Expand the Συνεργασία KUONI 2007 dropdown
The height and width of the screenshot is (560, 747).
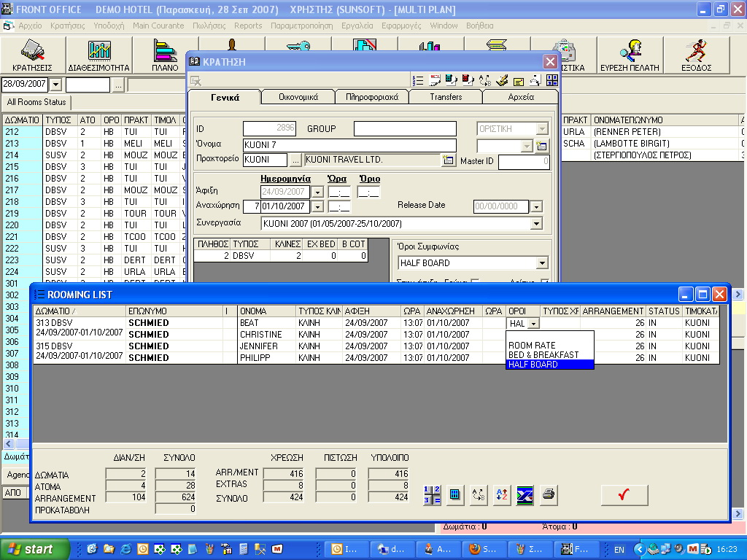(536, 224)
